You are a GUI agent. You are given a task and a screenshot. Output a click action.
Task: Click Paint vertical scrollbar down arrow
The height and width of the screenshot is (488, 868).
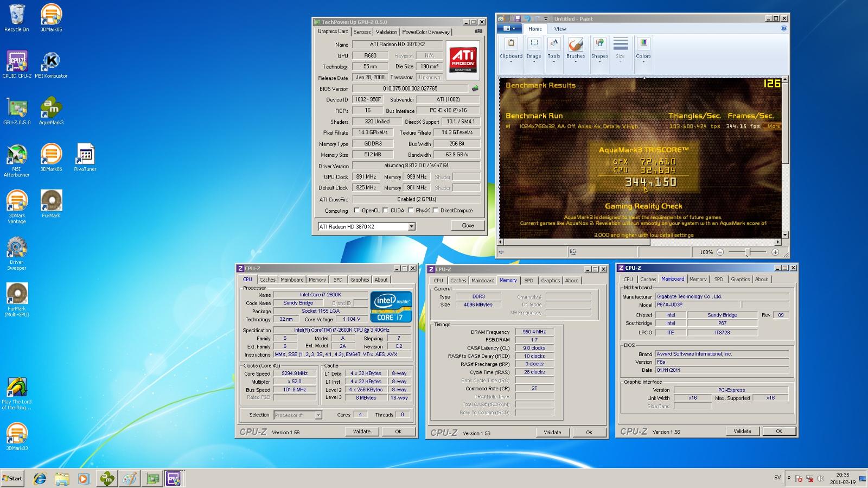(785, 236)
